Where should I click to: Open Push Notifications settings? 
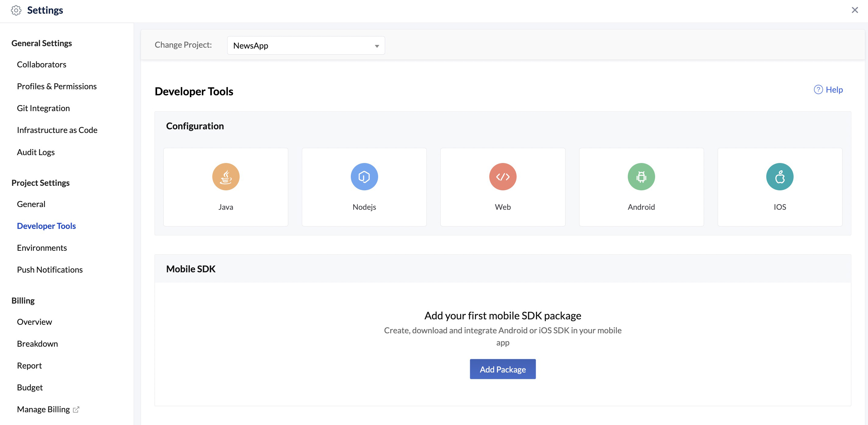point(50,269)
